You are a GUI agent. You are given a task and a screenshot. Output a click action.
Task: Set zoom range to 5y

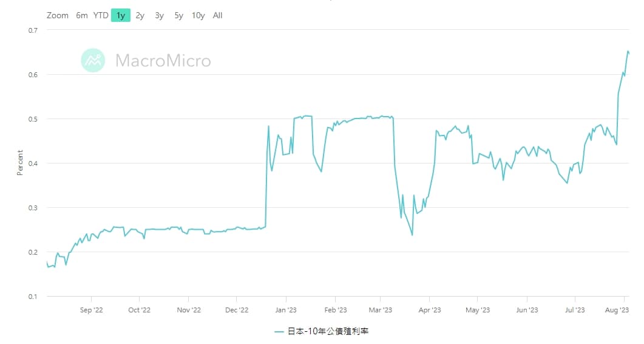click(178, 15)
